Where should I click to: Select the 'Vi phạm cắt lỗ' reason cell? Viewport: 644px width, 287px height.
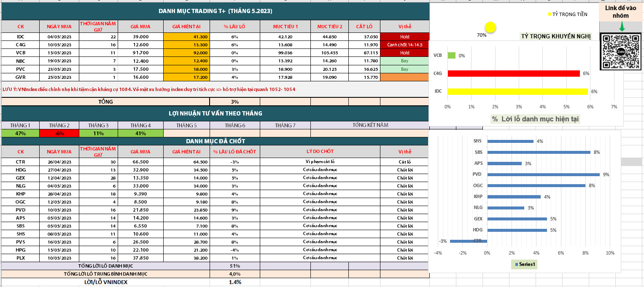(320, 162)
